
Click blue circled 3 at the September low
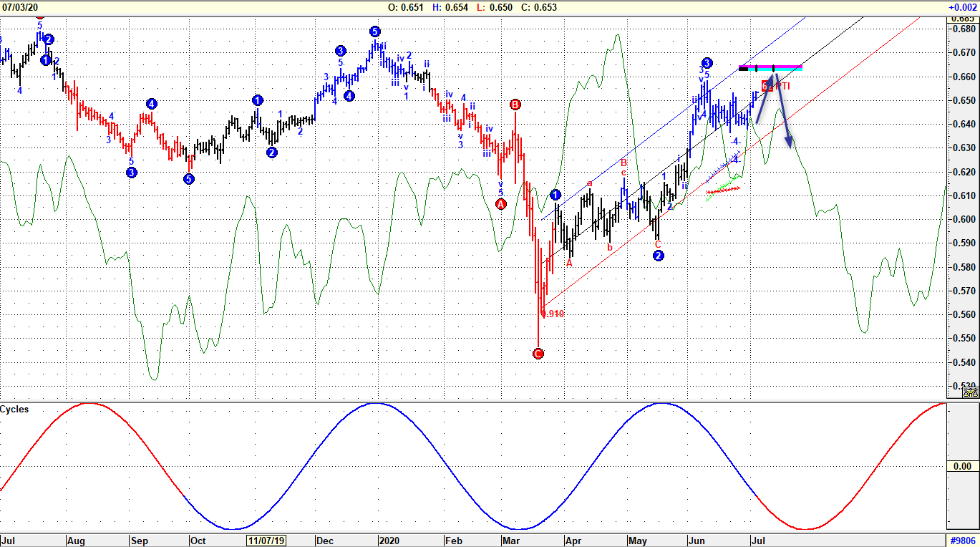[132, 173]
